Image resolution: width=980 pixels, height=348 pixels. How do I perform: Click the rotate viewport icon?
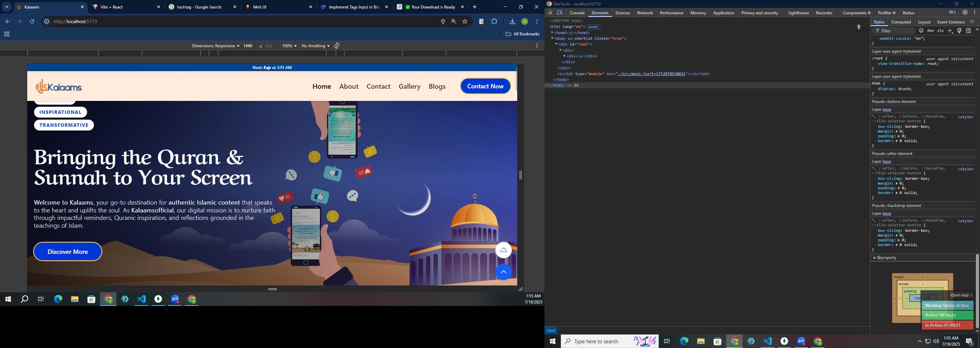click(x=337, y=46)
